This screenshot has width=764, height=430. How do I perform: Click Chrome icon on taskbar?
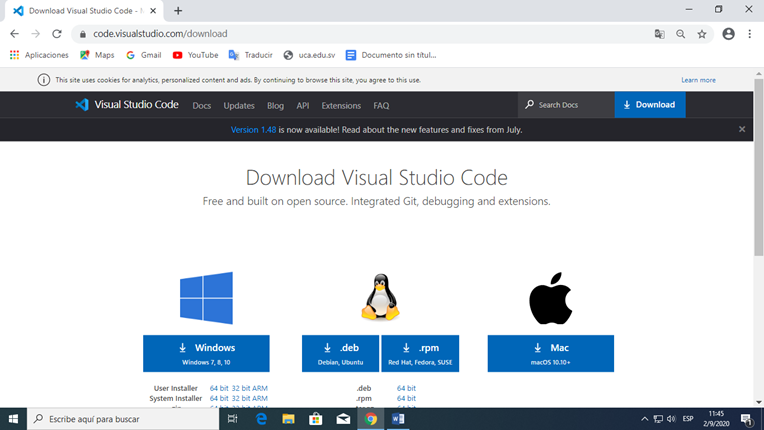[370, 419]
